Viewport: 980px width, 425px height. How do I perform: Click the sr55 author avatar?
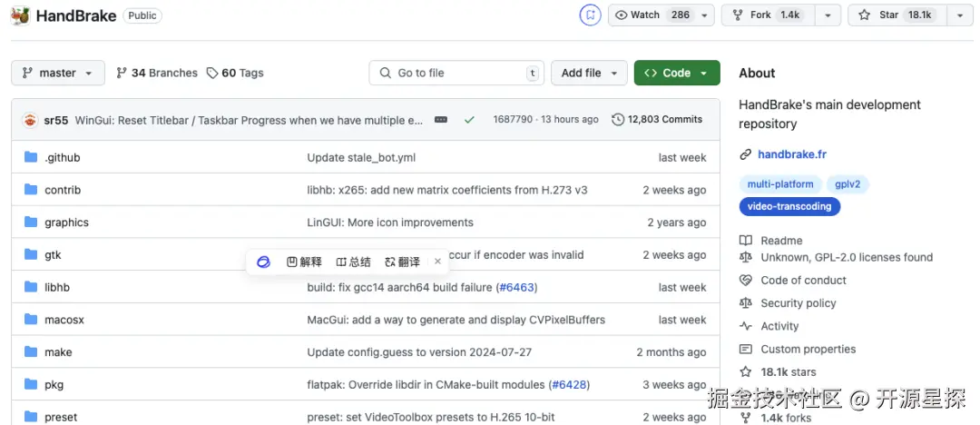[x=30, y=120]
